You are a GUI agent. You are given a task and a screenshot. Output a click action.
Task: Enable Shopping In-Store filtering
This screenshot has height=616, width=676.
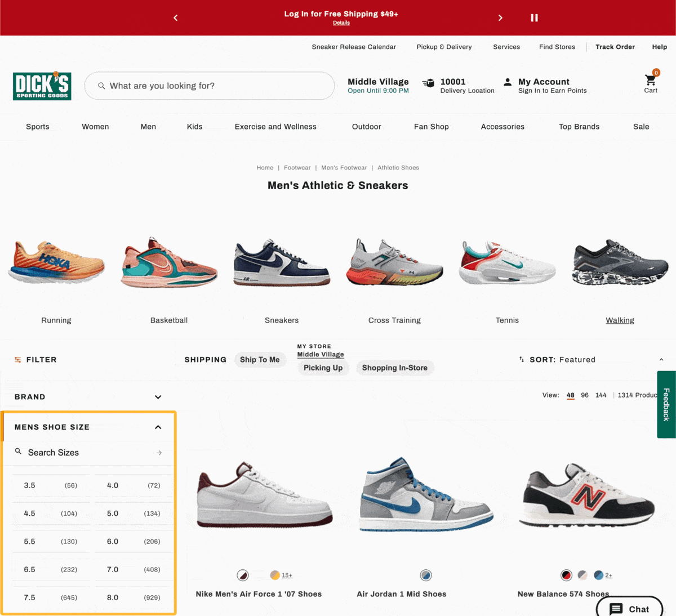(395, 368)
